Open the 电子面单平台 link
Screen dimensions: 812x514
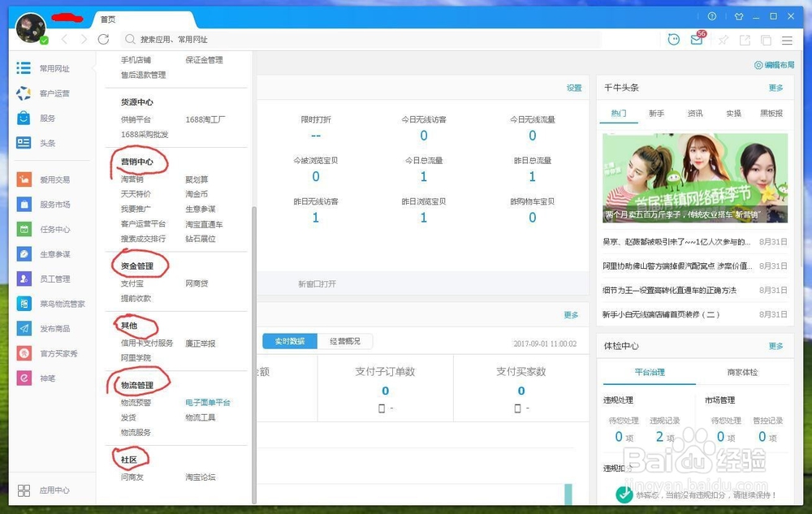(x=208, y=402)
